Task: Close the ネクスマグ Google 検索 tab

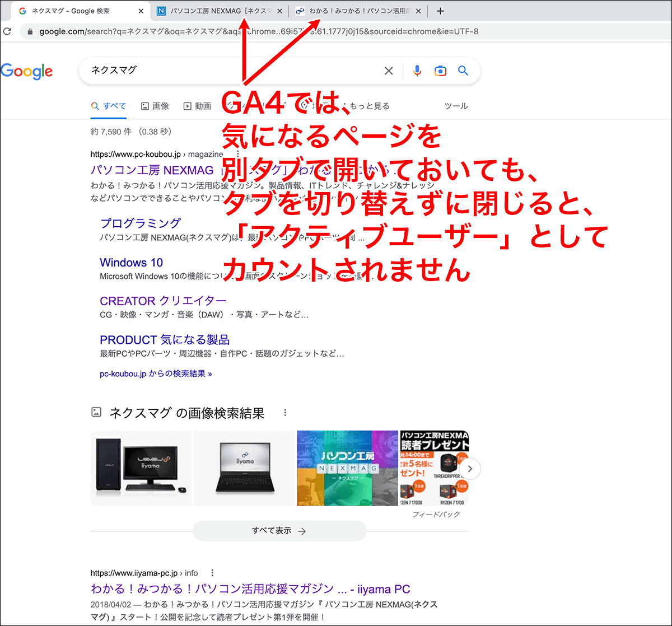Action: [x=140, y=11]
